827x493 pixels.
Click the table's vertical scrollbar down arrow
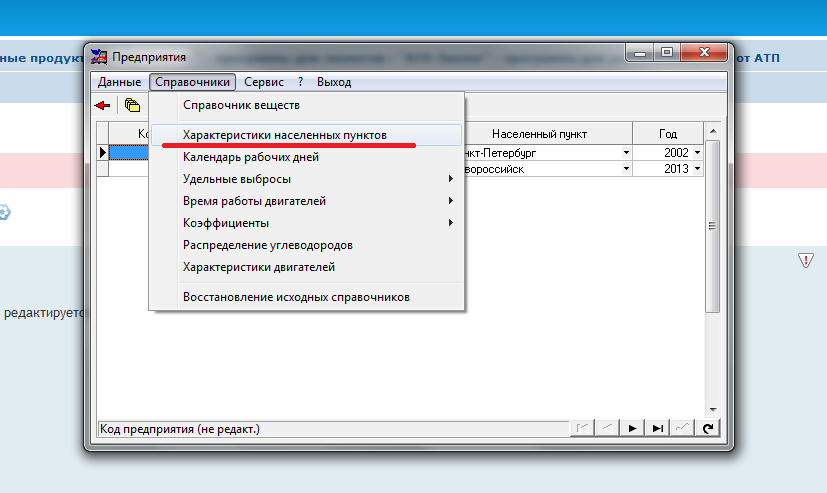(712, 408)
